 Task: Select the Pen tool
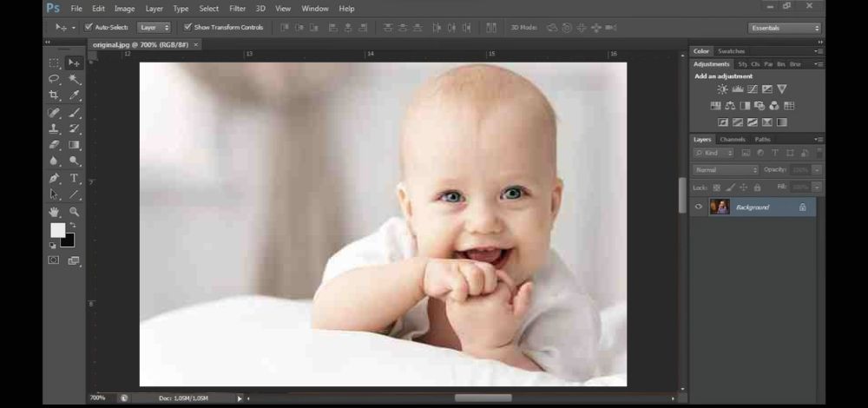(54, 178)
